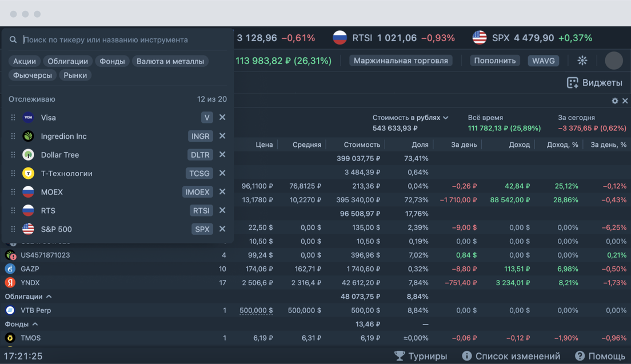Screen dimensions: 631x364
Task: Click the drag handle of Ingredion Inc row
Action: pos(13,136)
